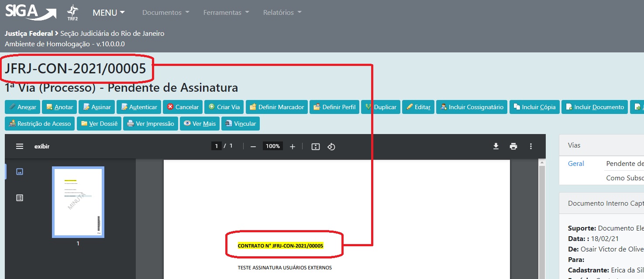Click the Geral link in Vias

[x=576, y=163]
